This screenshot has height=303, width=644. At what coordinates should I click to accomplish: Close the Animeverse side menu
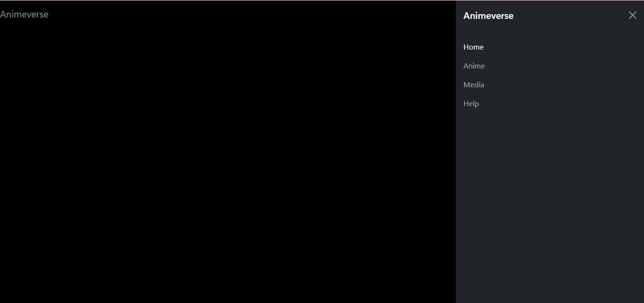633,15
